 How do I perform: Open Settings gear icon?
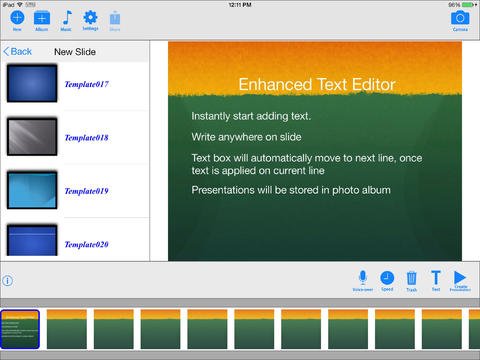90,17
